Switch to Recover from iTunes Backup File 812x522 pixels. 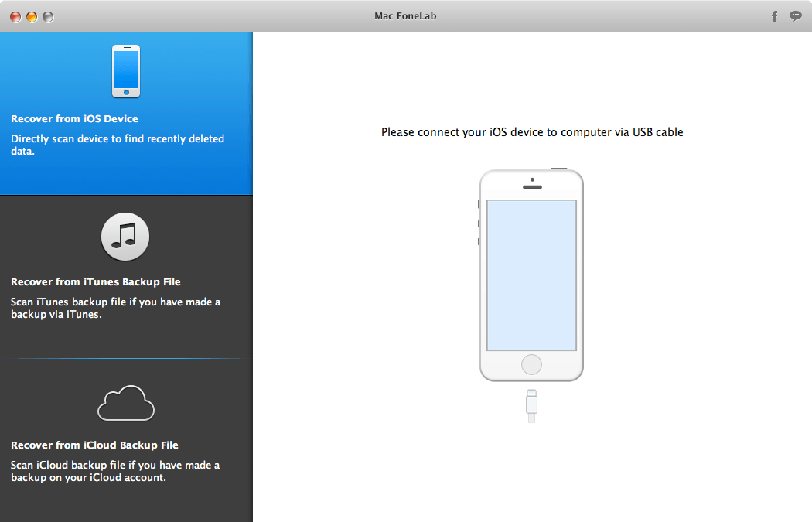coord(96,282)
